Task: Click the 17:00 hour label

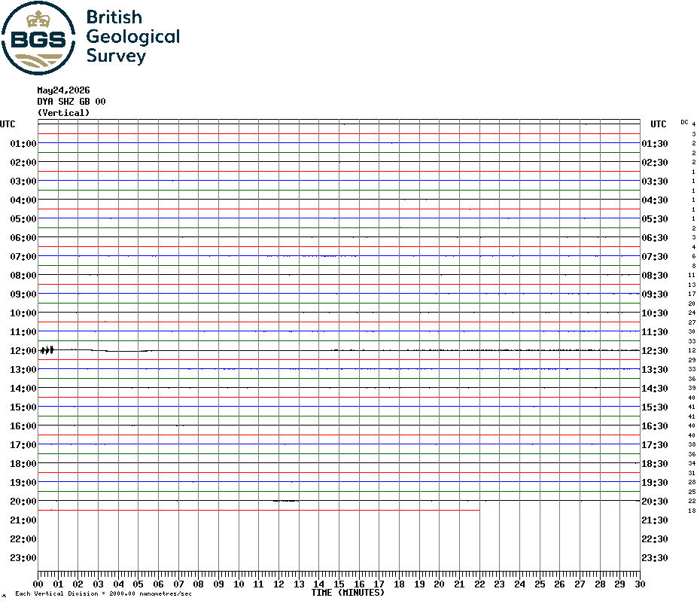Action: coord(23,444)
